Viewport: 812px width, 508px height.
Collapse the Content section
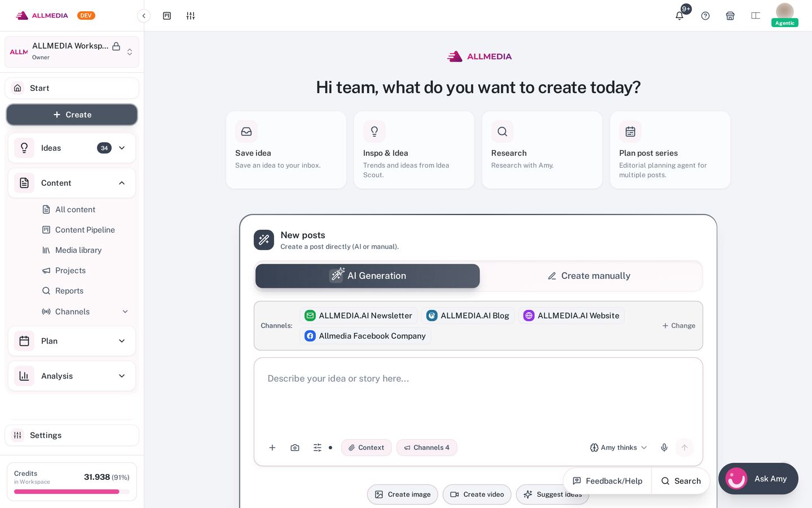72,183
